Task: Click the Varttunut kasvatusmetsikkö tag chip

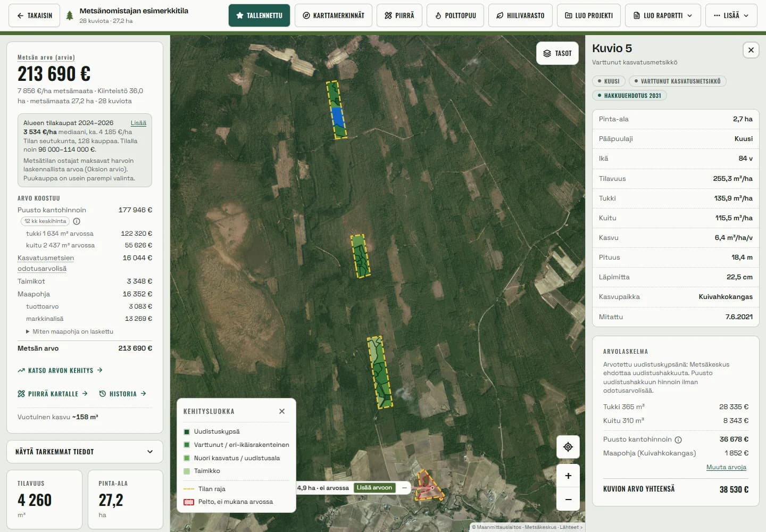Action: [x=677, y=81]
